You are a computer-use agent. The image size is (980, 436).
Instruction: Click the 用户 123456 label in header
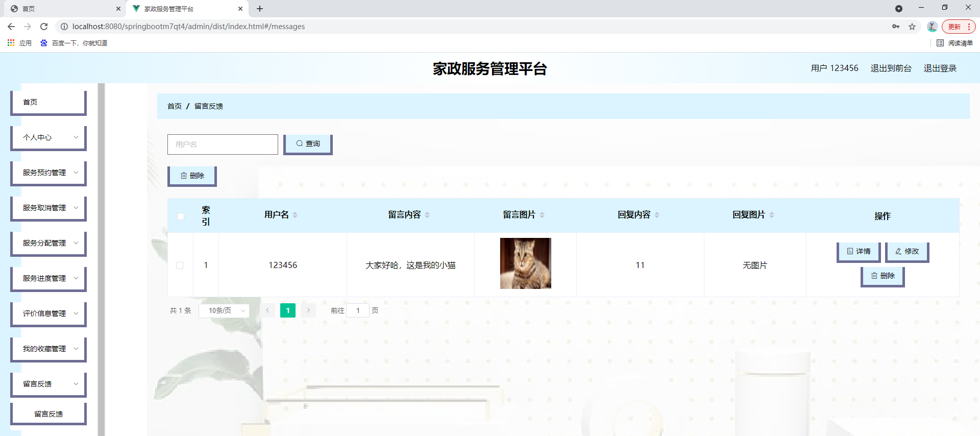point(835,68)
